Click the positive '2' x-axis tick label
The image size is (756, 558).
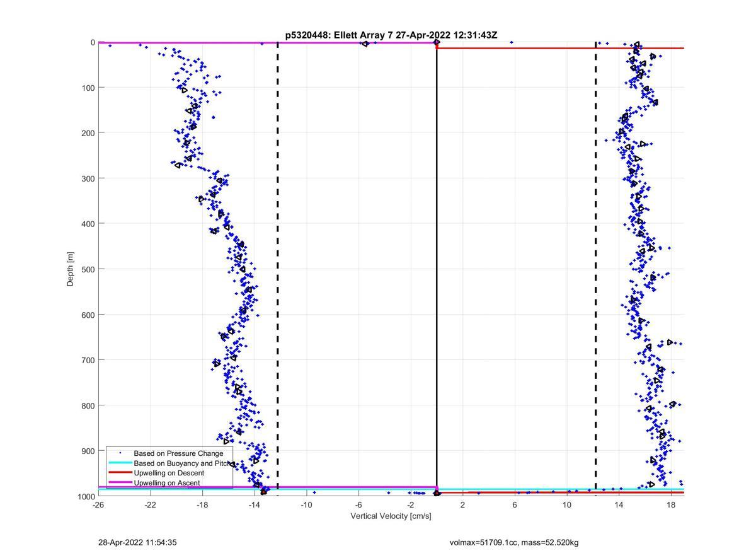462,505
